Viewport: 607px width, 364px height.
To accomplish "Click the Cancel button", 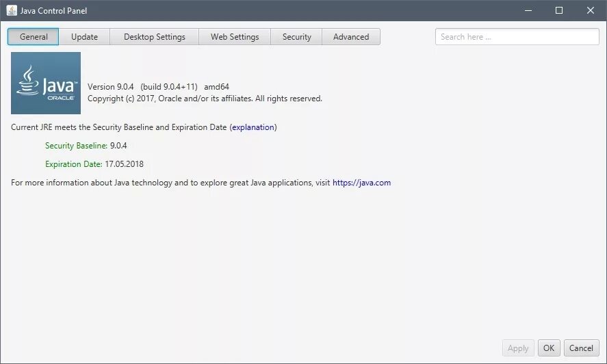I will click(x=581, y=348).
